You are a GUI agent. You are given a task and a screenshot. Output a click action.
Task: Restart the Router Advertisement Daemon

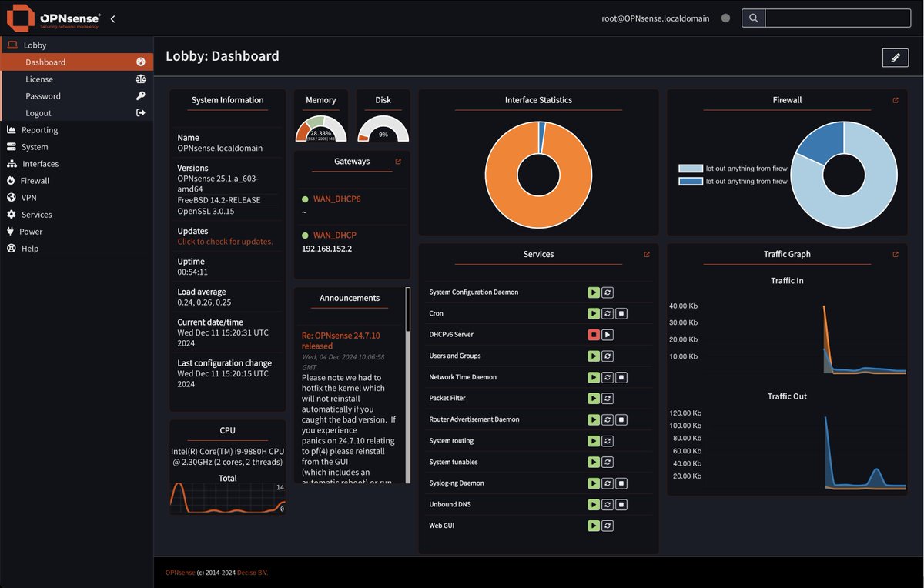pos(608,419)
